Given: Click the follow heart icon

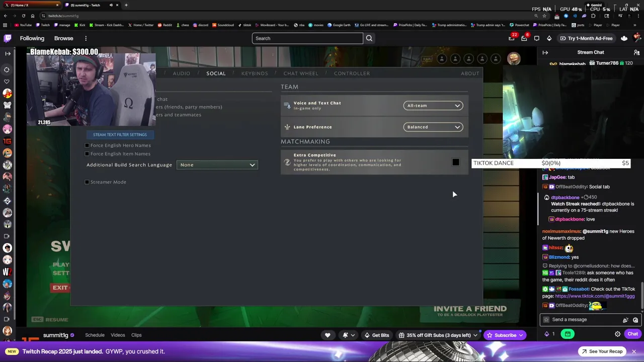Looking at the screenshot, I should click(328, 335).
